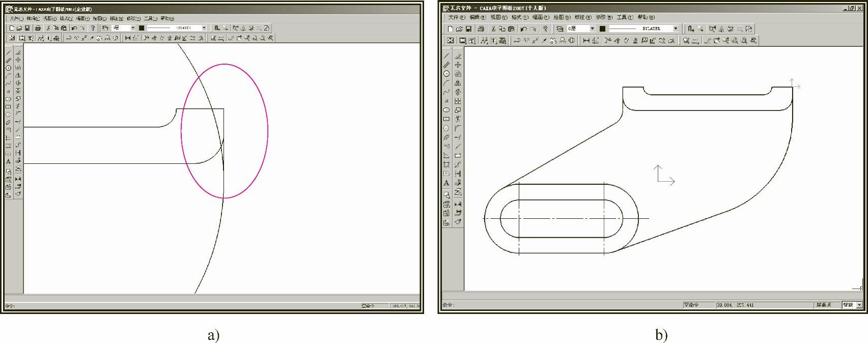Click Paste clipboard icon in right window
The image size is (868, 343).
click(511, 29)
